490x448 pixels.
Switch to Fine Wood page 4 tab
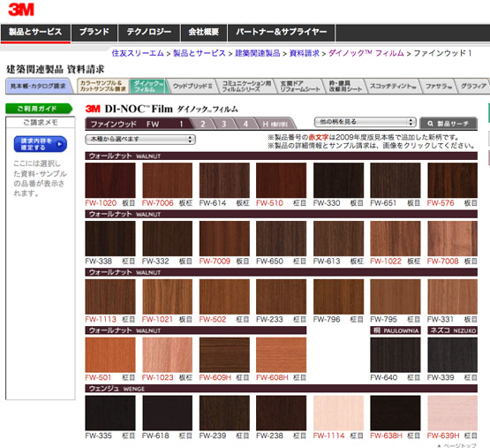(246, 124)
